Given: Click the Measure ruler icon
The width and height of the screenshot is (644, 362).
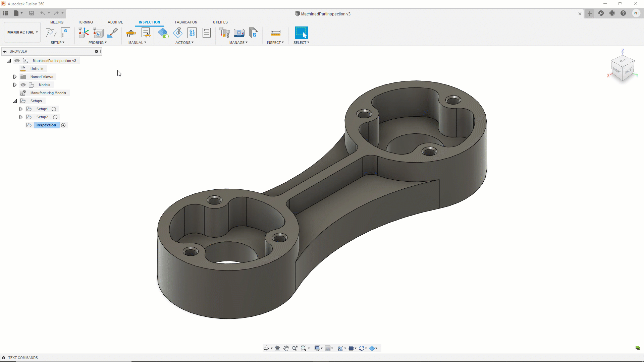Looking at the screenshot, I should click(275, 33).
